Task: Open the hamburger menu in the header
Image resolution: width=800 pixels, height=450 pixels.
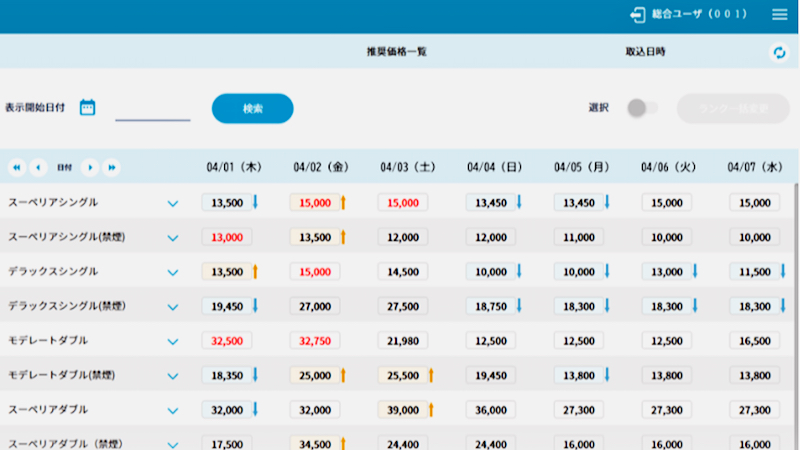Action: pyautogui.click(x=780, y=15)
